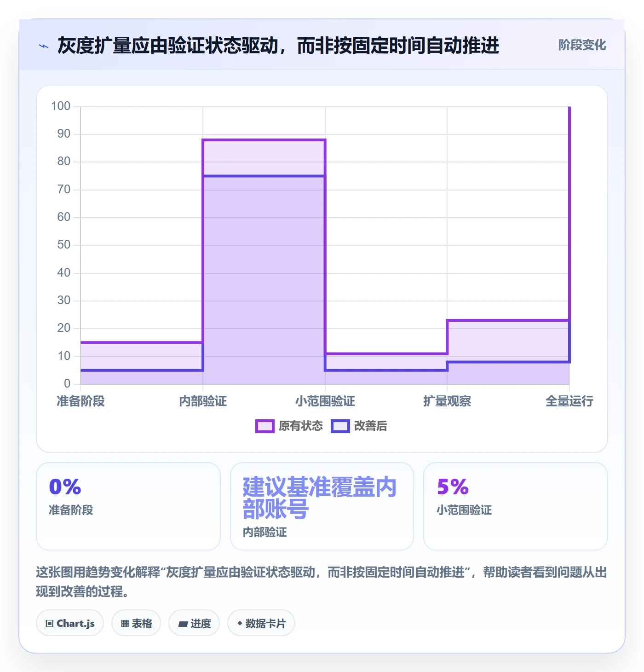Click the 50 value on the y-axis
The image size is (644, 672).
point(64,245)
